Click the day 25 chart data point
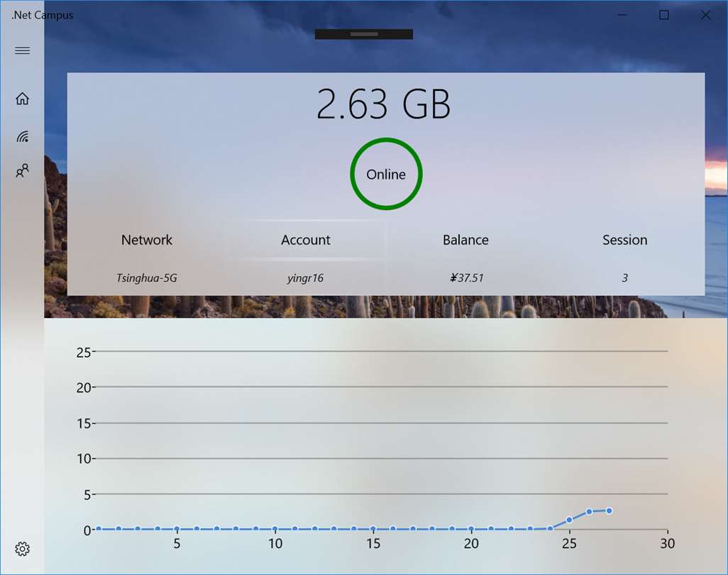Screen dimensions: 728x575 (569, 520)
